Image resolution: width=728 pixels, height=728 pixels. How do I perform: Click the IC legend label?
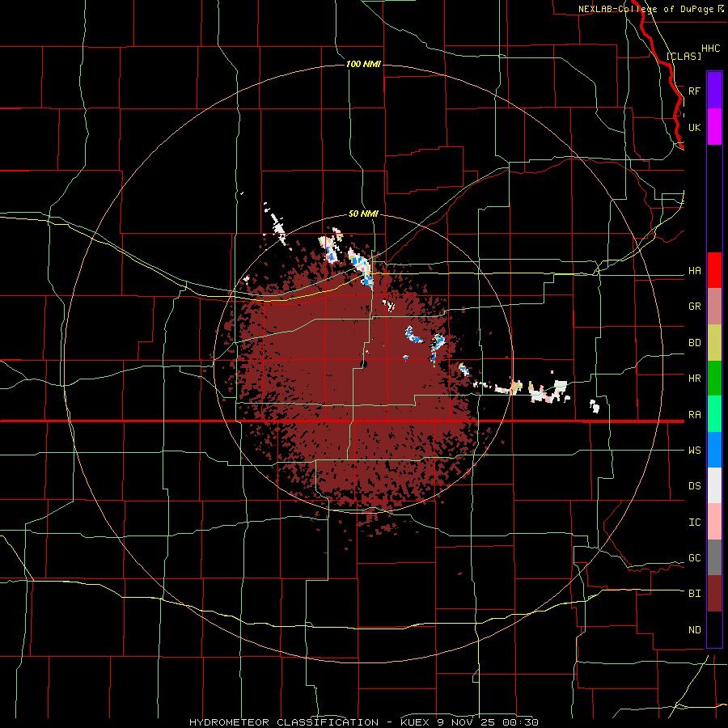[694, 523]
